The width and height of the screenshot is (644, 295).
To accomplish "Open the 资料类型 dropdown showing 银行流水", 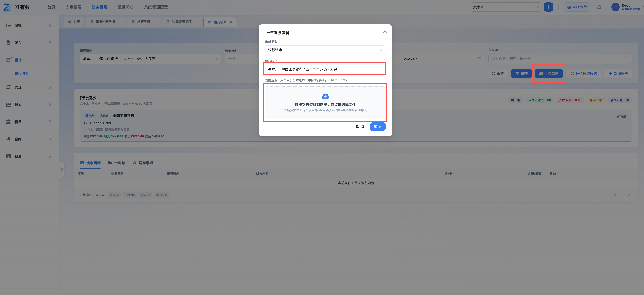I will click(325, 50).
